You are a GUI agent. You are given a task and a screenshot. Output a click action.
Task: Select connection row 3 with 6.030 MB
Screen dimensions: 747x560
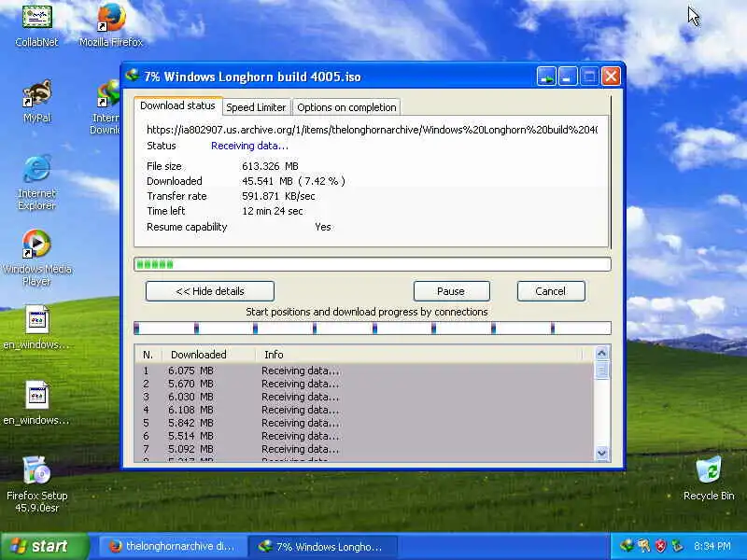[364, 397]
